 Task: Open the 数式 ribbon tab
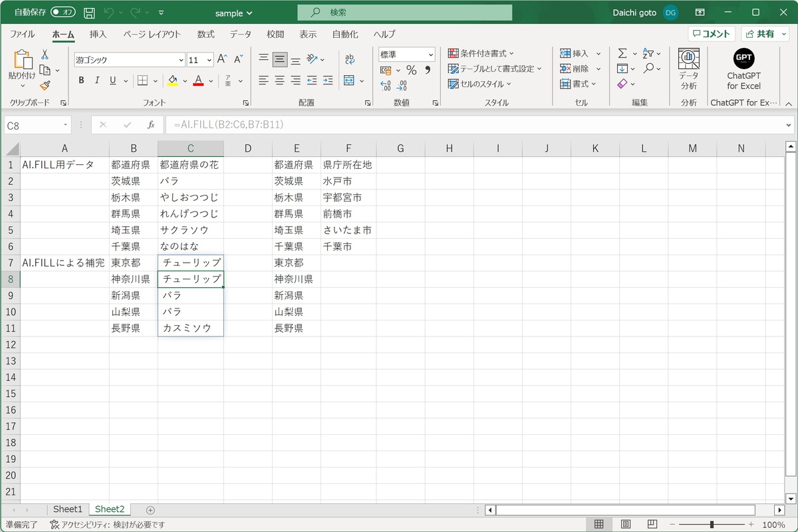(205, 34)
